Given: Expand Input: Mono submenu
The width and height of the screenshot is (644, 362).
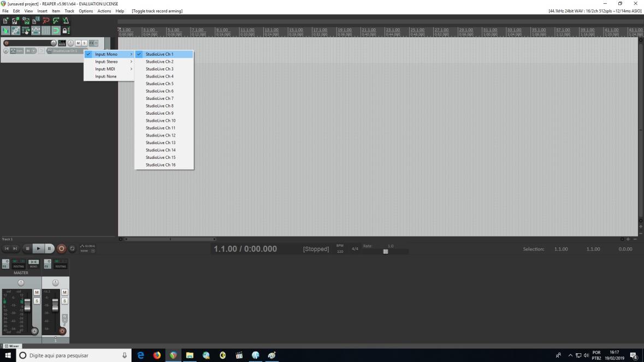Looking at the screenshot, I should coord(109,54).
